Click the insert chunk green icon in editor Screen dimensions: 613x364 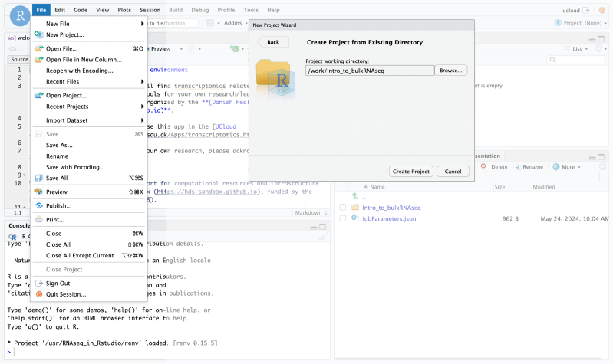click(x=234, y=49)
